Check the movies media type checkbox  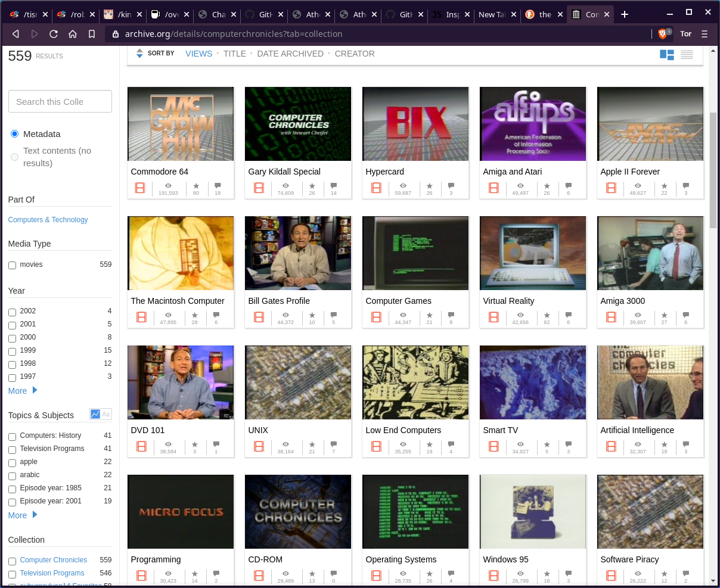12,265
